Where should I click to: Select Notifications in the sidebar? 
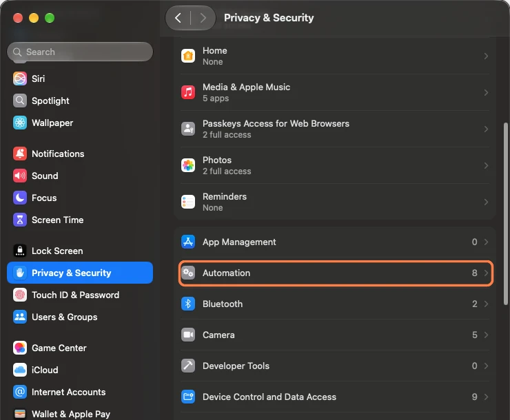click(80, 154)
